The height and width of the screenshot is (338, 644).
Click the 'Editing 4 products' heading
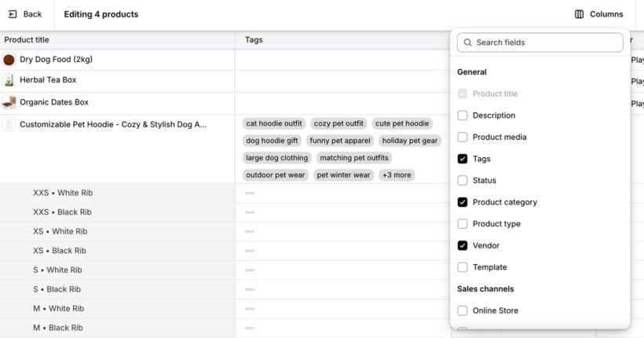click(101, 14)
